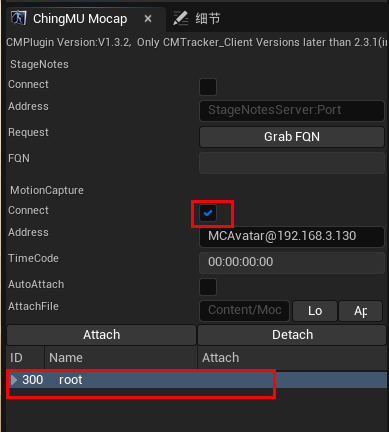This screenshot has width=389, height=432.
Task: Close the ChingMU Mocap tab
Action: pyautogui.click(x=148, y=19)
